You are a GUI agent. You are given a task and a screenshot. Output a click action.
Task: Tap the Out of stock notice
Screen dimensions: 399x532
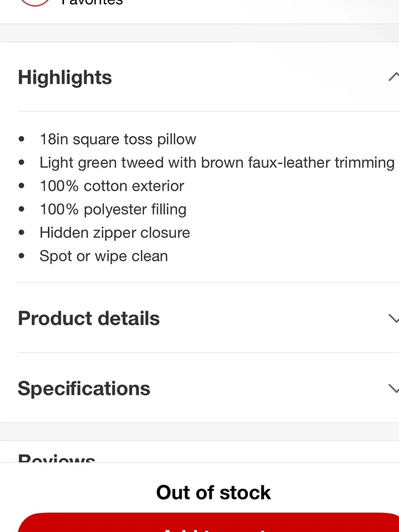[213, 492]
